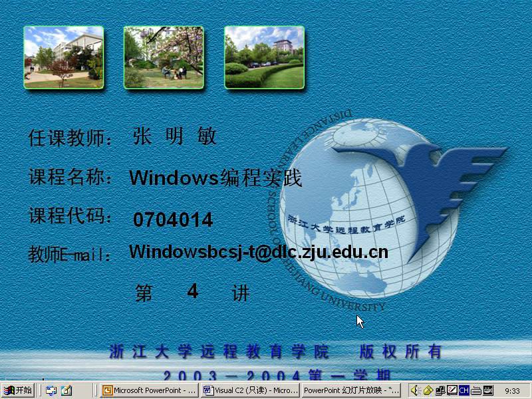Screen dimensions: 532x399
Task: Click the Word icon on Visual C2 button
Action: pos(207,390)
